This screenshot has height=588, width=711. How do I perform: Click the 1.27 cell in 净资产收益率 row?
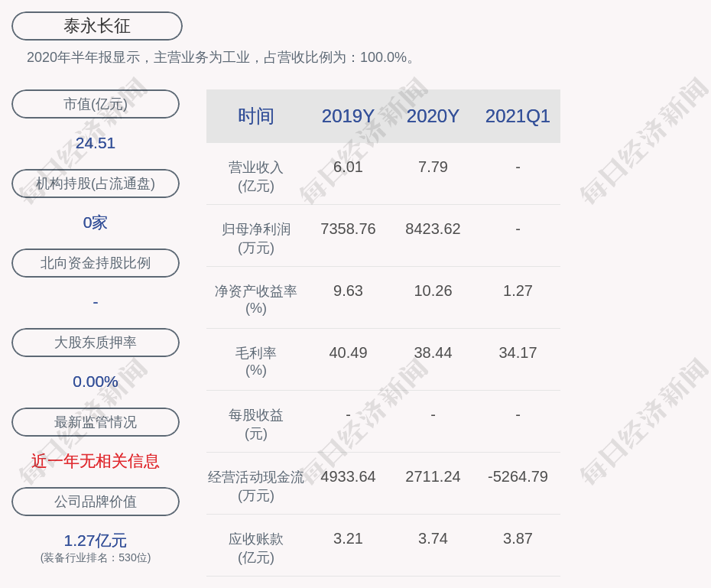point(518,291)
